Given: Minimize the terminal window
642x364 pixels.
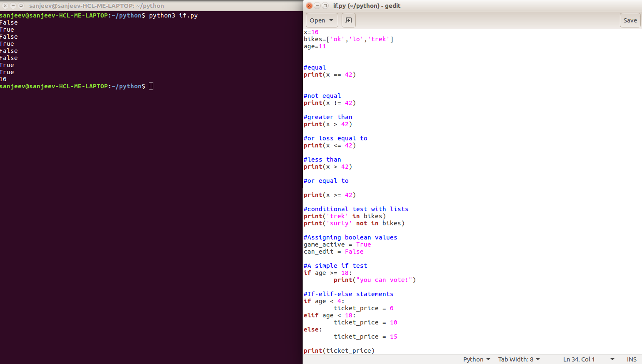Looking at the screenshot, I should click(13, 6).
